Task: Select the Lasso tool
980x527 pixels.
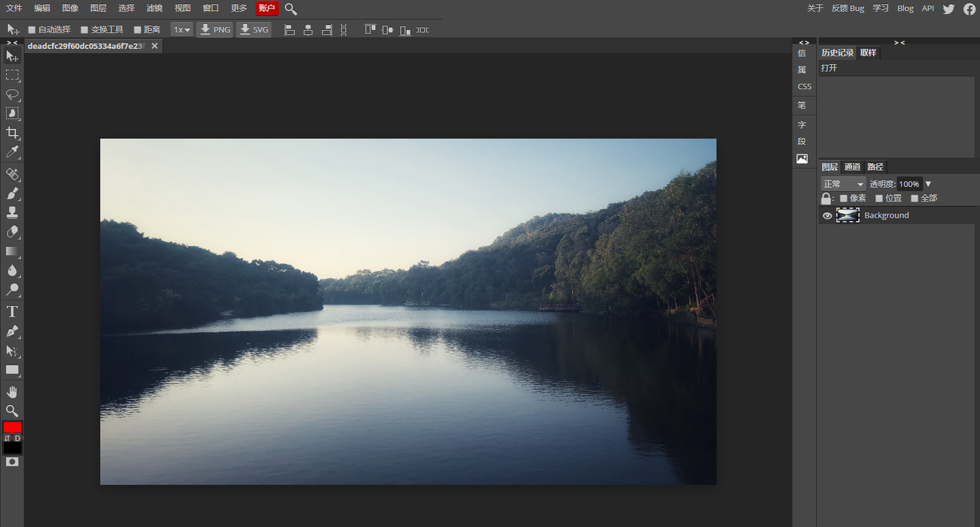Action: (12, 94)
